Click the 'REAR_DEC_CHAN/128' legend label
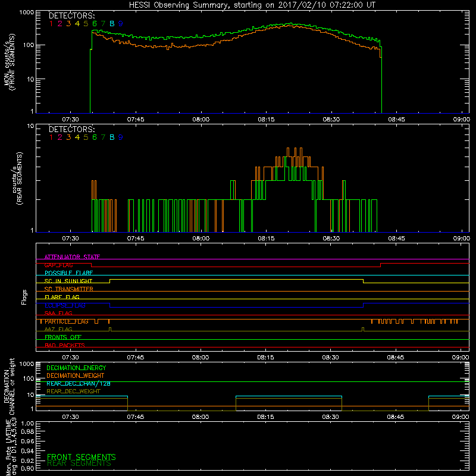The image size is (476, 476). point(79,384)
